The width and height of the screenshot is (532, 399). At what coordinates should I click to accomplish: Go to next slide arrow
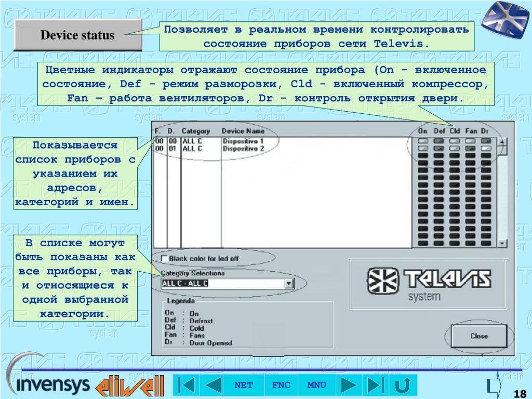(349, 385)
